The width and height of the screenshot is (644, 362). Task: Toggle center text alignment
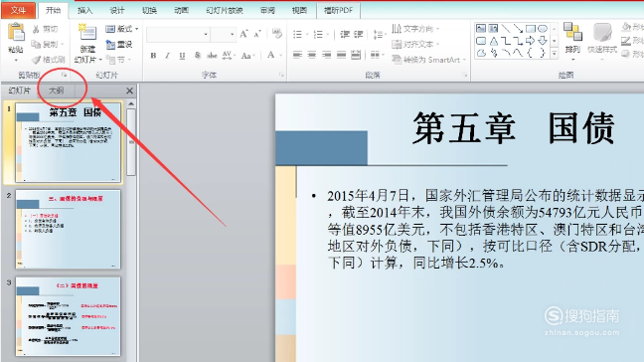(x=312, y=55)
